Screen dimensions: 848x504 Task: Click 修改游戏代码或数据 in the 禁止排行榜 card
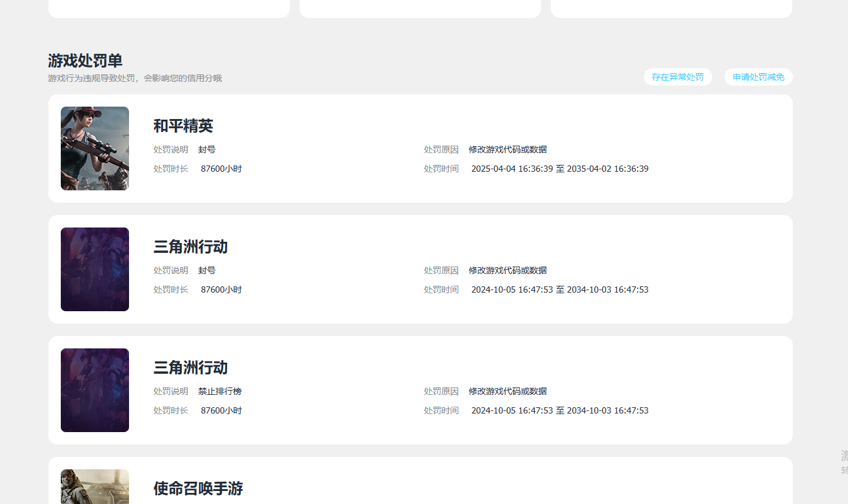click(x=508, y=391)
